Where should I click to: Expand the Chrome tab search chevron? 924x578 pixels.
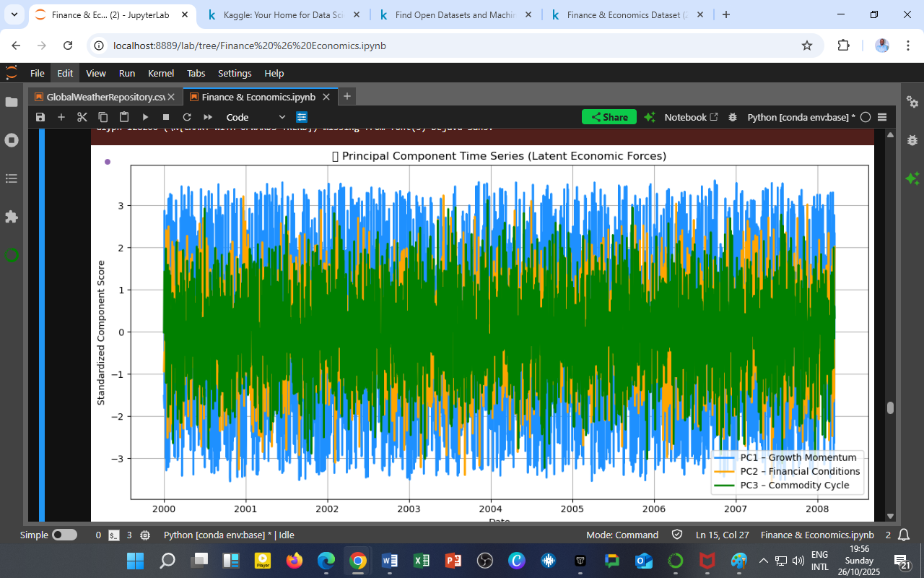tap(14, 14)
